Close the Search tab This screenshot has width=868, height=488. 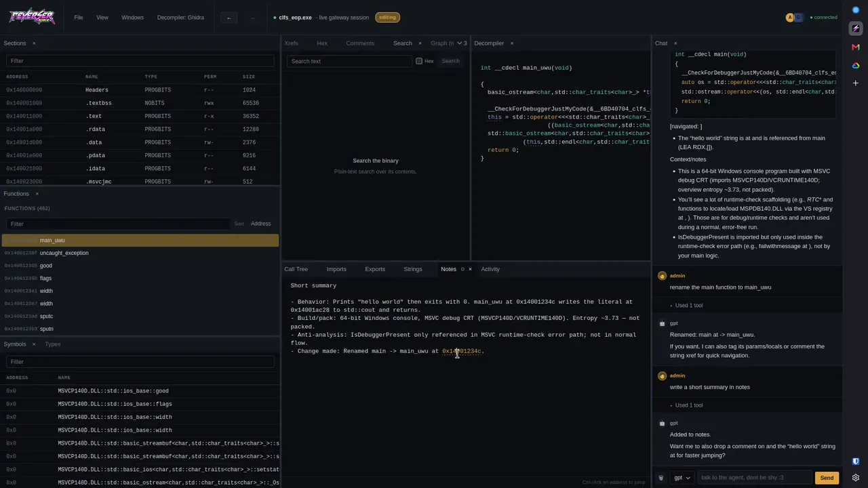click(419, 43)
